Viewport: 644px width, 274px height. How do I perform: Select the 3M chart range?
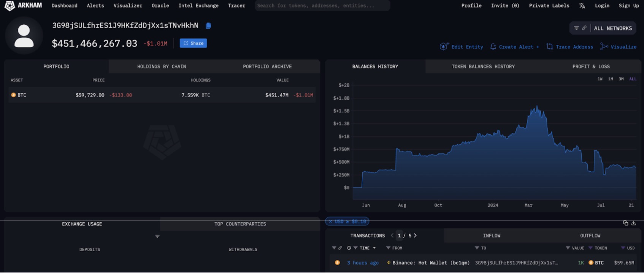pos(621,79)
